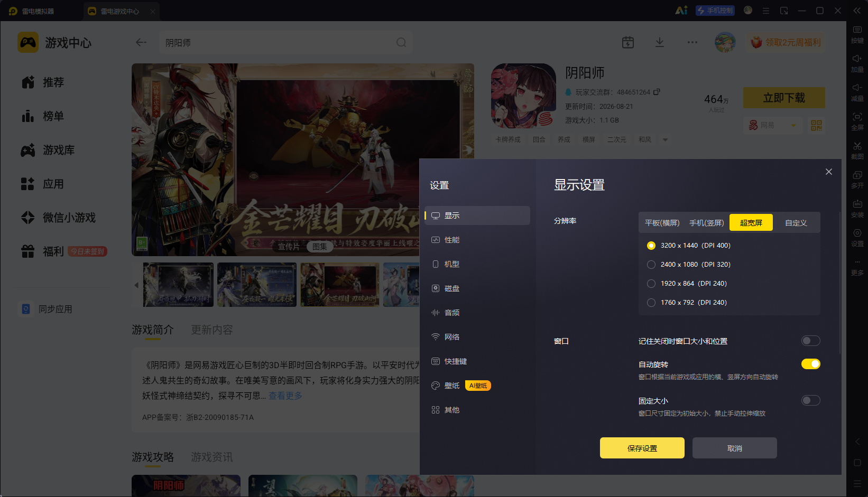Open 机型 settings section
Screen dimensions: 868x497
click(x=477, y=264)
